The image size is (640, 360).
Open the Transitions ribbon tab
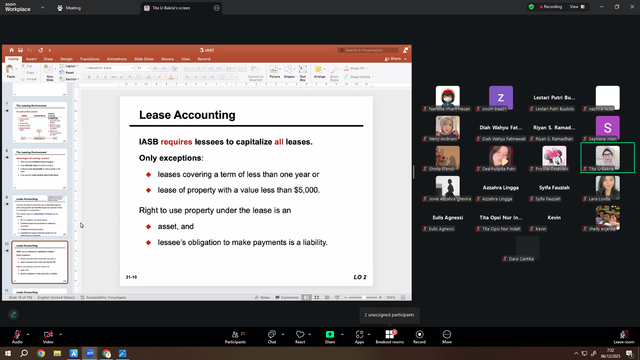coord(89,59)
